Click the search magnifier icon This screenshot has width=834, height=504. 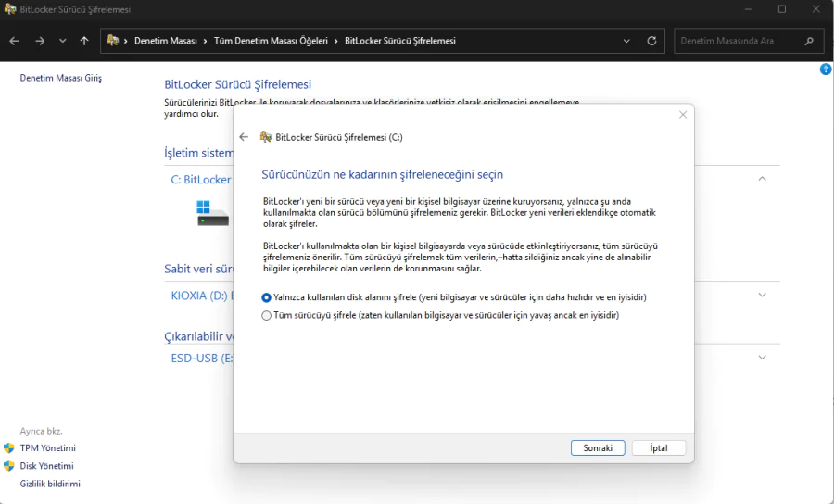[x=809, y=41]
